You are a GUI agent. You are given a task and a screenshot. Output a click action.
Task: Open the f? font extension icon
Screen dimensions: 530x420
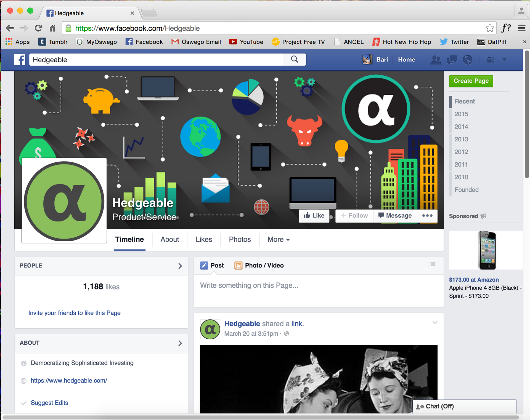pyautogui.click(x=506, y=28)
